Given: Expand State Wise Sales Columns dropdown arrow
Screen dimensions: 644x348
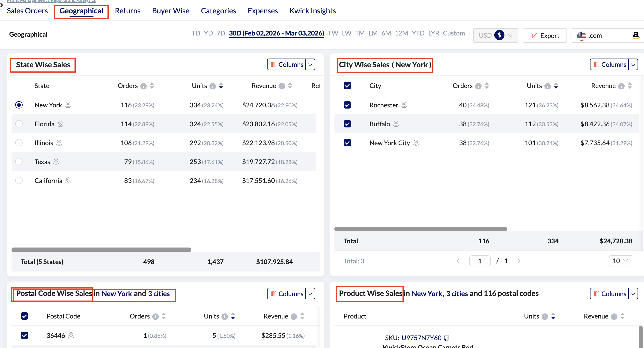Looking at the screenshot, I should (310, 65).
